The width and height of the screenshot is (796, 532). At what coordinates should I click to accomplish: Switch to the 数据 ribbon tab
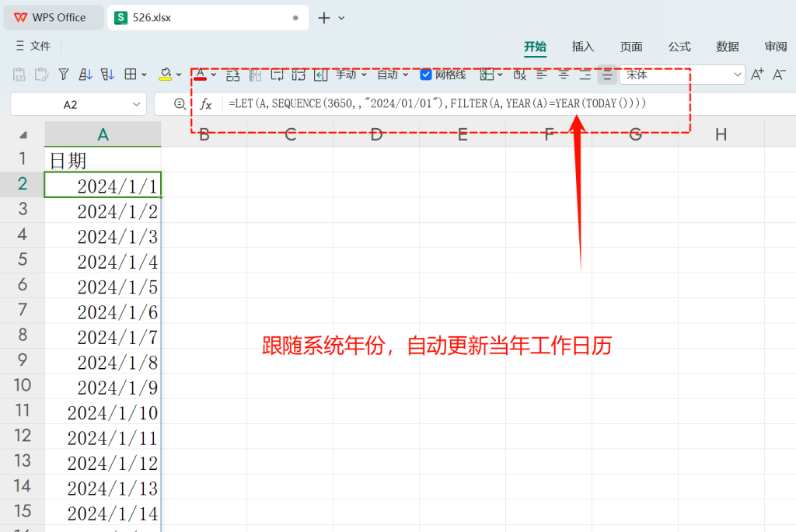point(727,47)
